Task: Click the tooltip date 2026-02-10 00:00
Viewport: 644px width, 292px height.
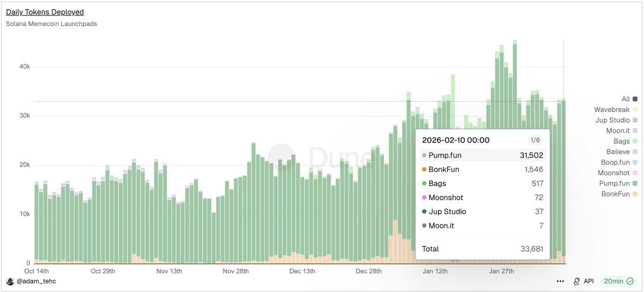Action: click(x=456, y=140)
